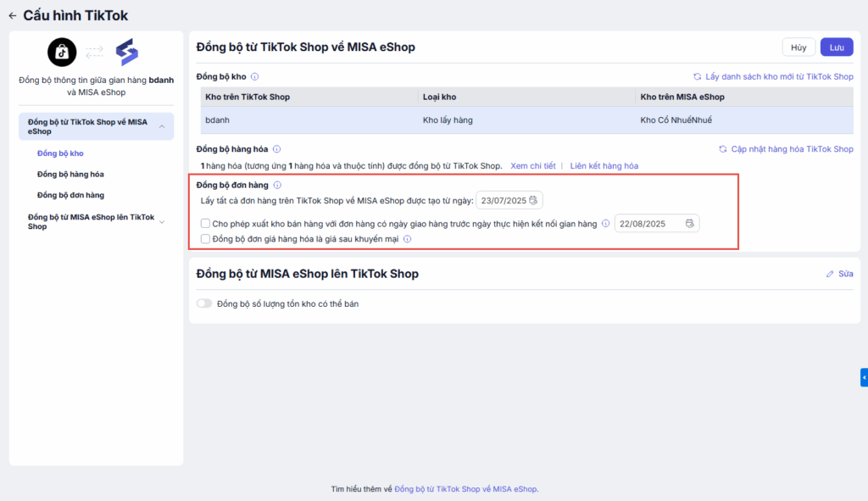The height and width of the screenshot is (501, 868).
Task: Click the pencil icon beside Sửa
Action: point(830,274)
